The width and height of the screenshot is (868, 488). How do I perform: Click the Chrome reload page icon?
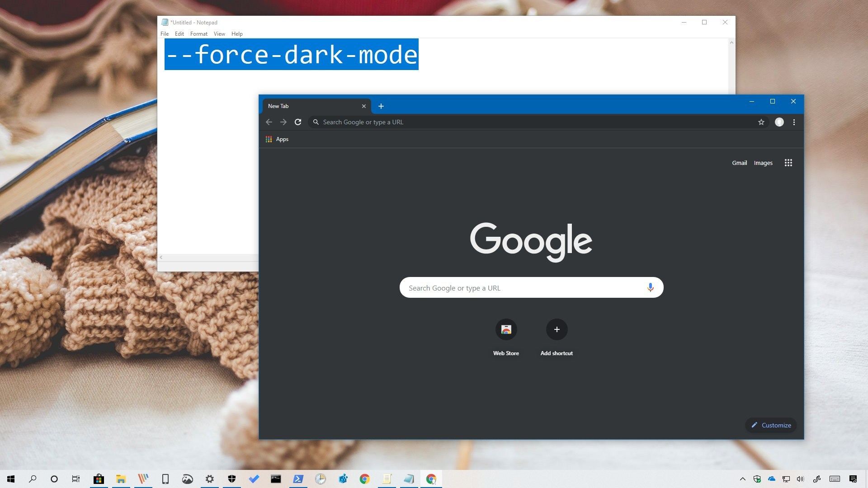click(298, 122)
